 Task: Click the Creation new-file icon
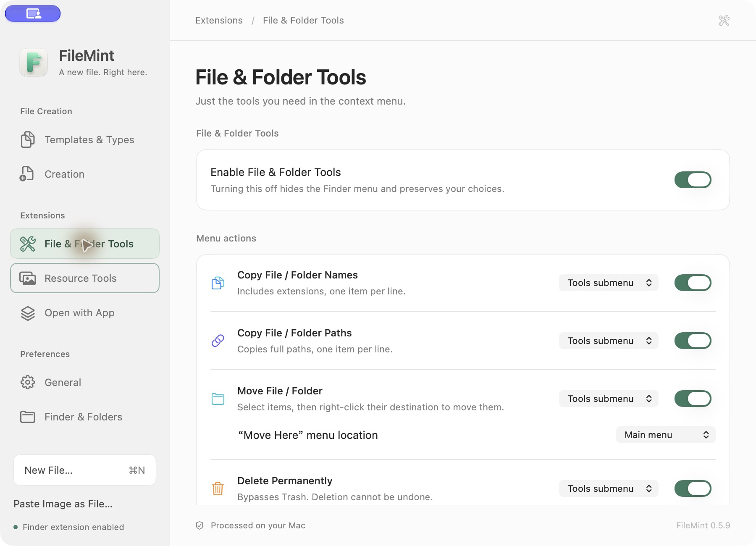(27, 174)
